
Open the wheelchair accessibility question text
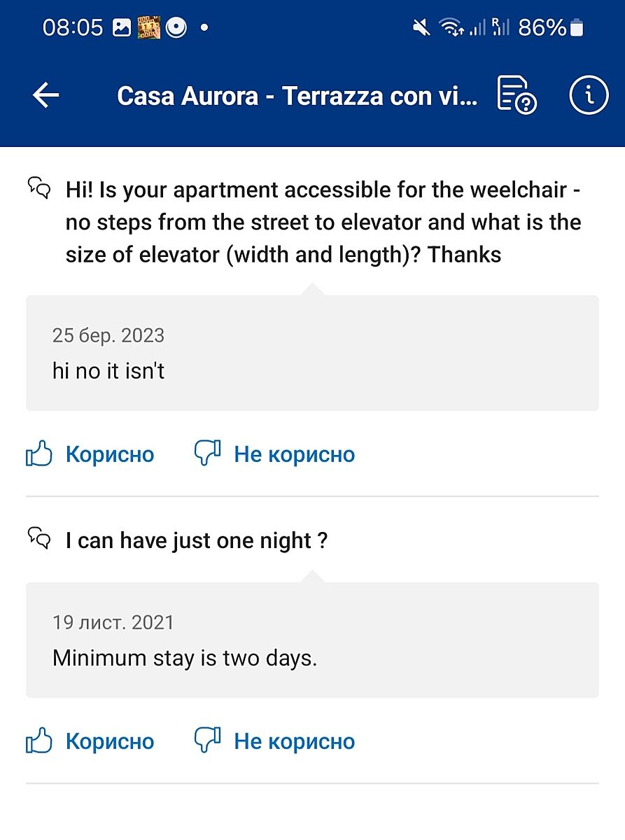coord(323,222)
